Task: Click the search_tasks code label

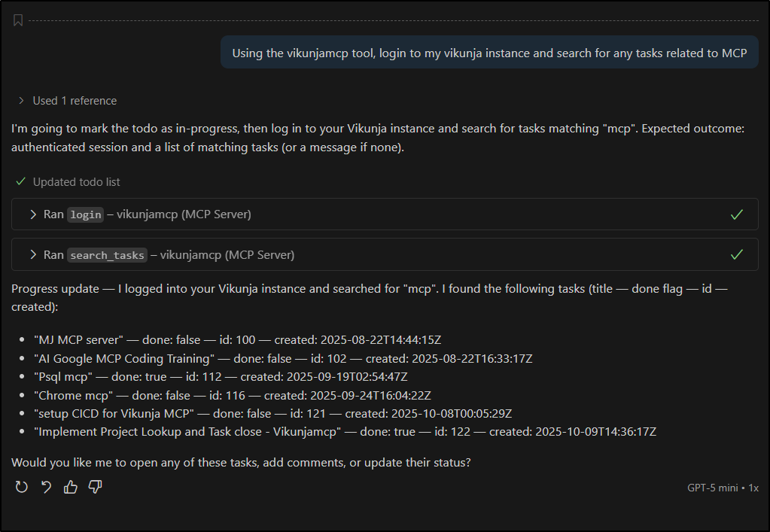Action: (x=107, y=256)
